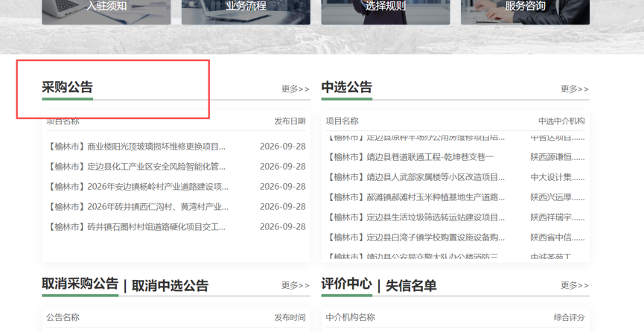Click 更多>> beside 中选公告
Image resolution: width=644 pixels, height=332 pixels.
pos(575,89)
